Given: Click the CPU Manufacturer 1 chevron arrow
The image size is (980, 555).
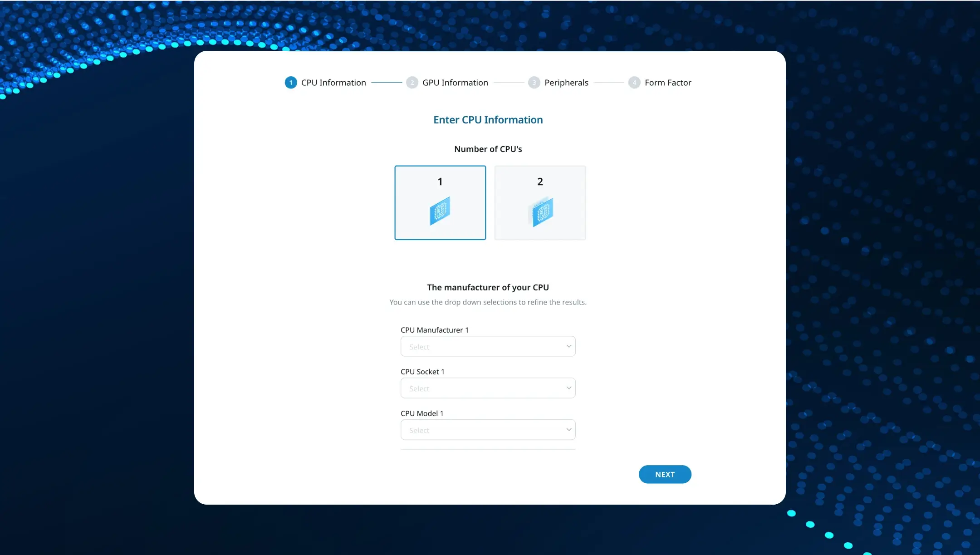Looking at the screenshot, I should point(568,346).
